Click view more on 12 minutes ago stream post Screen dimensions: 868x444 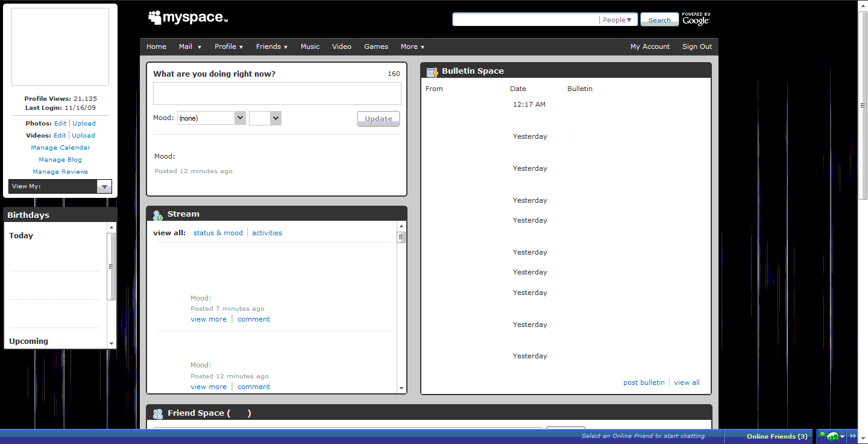pyautogui.click(x=209, y=387)
